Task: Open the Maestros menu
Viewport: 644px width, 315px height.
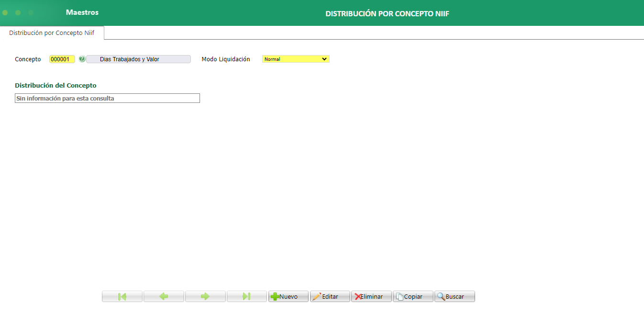Action: (82, 12)
